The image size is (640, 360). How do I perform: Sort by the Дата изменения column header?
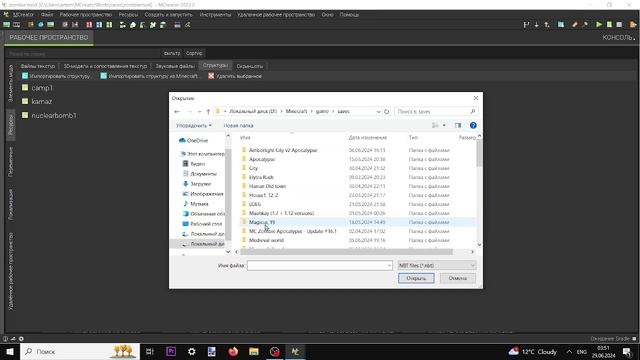point(367,138)
